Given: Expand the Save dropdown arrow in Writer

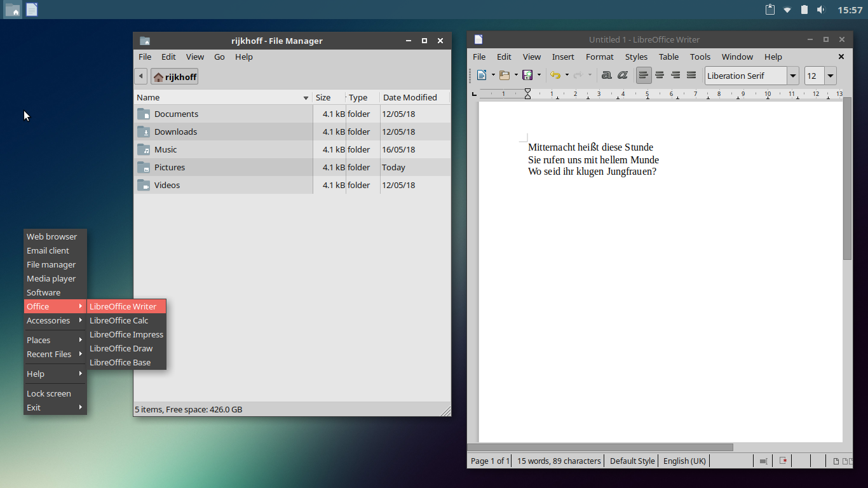Looking at the screenshot, I should [x=539, y=75].
